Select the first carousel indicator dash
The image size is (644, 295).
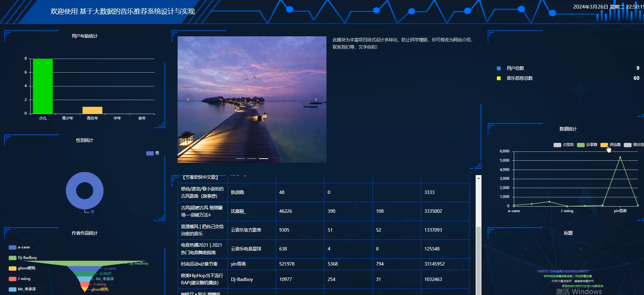[240, 159]
